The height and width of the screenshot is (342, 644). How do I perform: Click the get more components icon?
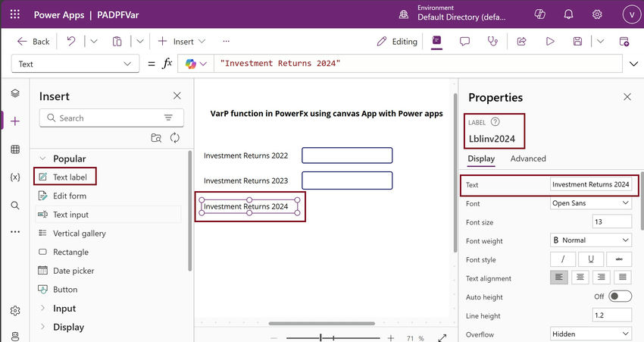(156, 138)
